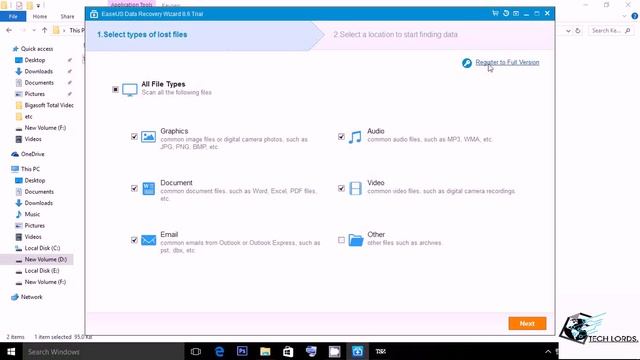The width and height of the screenshot is (640, 360).
Task: Open the Home tab in Explorer
Action: click(x=40, y=16)
